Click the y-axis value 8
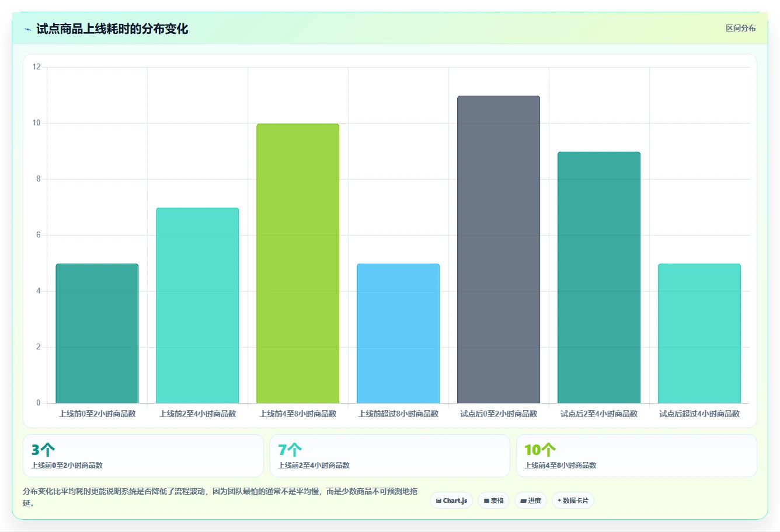Screen dimensions: 780x532 (39, 179)
